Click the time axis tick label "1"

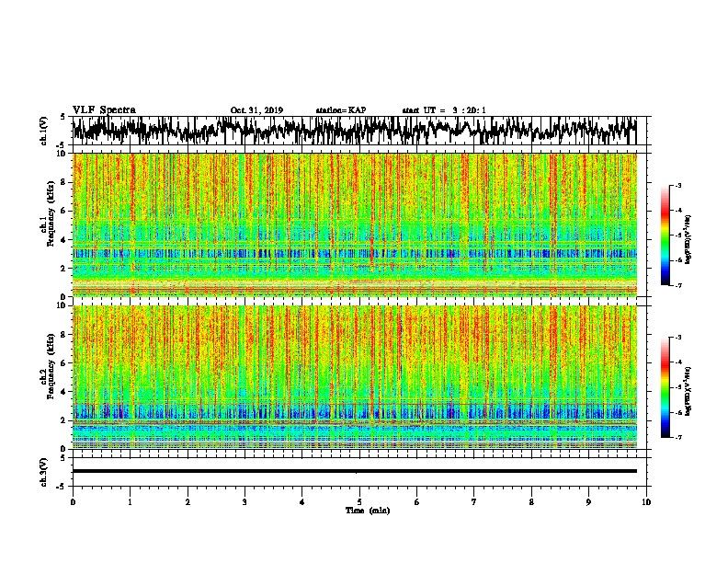tap(131, 502)
